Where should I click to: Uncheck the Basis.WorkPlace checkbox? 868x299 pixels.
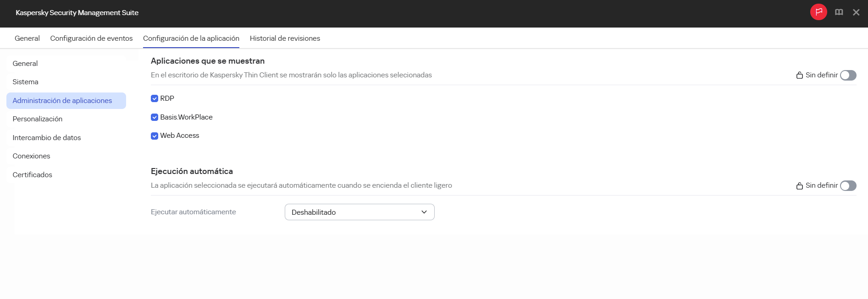click(x=155, y=117)
